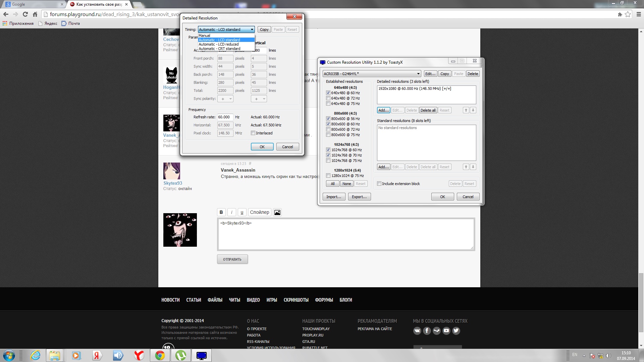
Task: Click Add... under Detailed resolutions
Action: pyautogui.click(x=383, y=110)
